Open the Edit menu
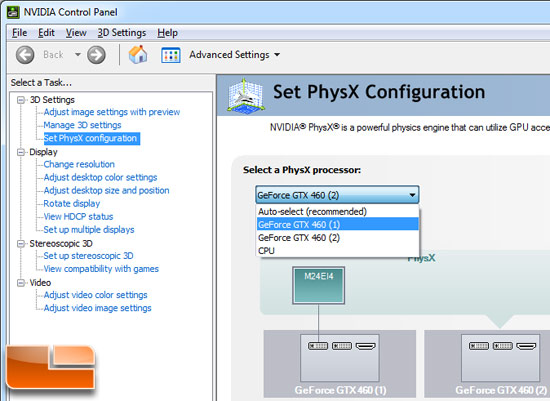The image size is (550, 401). click(x=46, y=33)
